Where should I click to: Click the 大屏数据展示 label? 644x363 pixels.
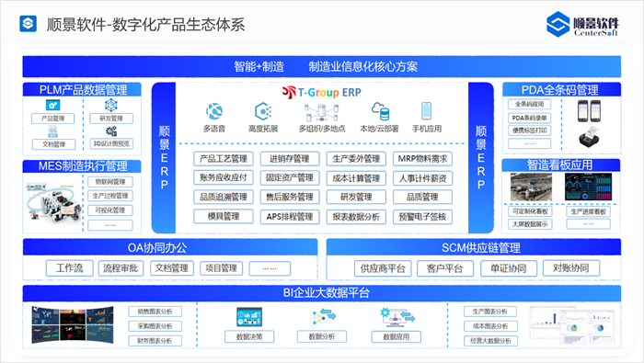(x=530, y=224)
